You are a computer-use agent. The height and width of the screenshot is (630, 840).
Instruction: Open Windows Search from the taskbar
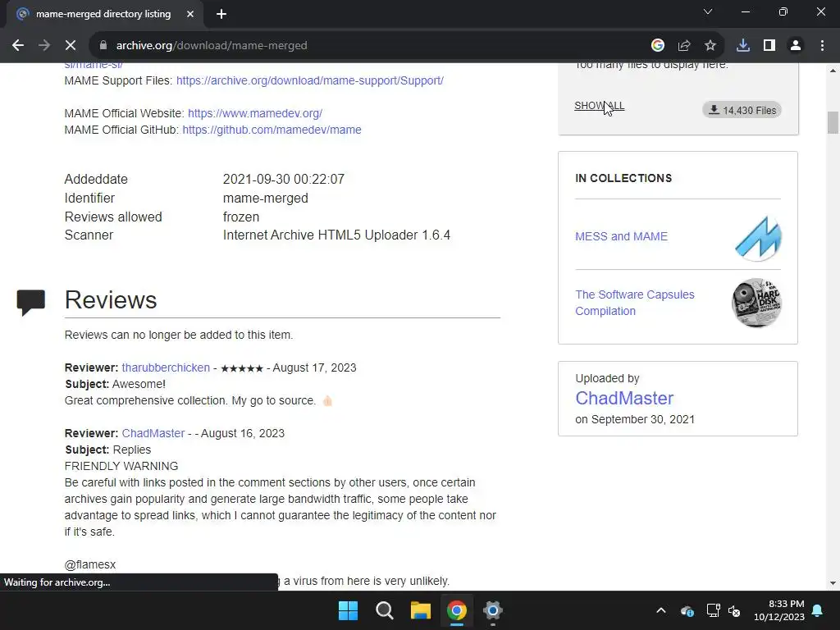384,610
